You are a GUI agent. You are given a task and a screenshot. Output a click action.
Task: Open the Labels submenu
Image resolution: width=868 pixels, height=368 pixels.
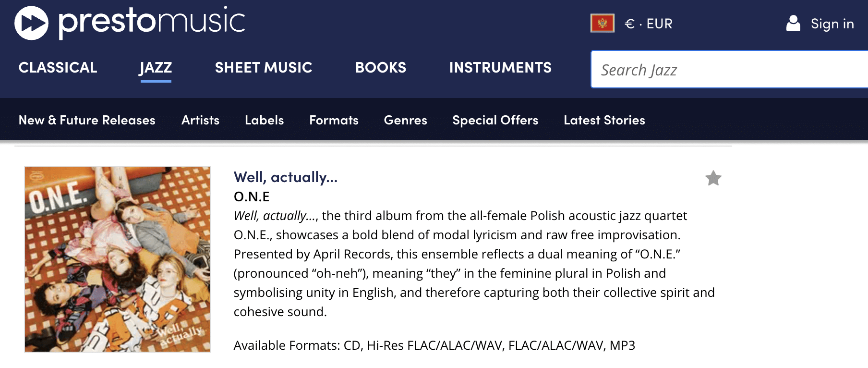coord(264,120)
